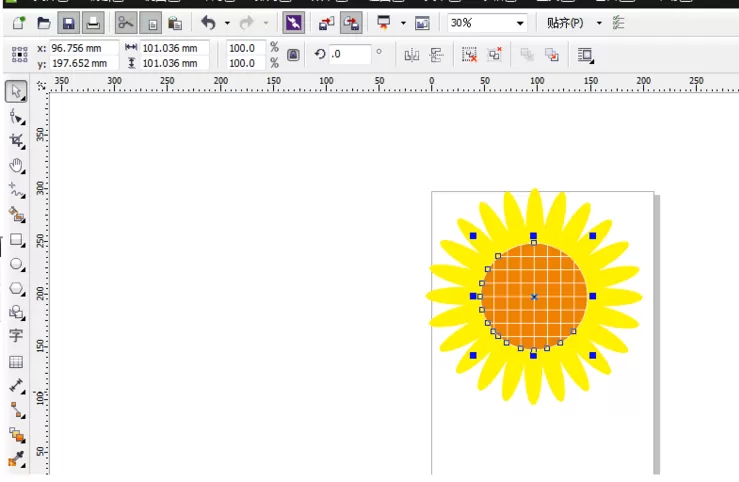Select the Text tool
739x482 pixels.
coord(16,335)
